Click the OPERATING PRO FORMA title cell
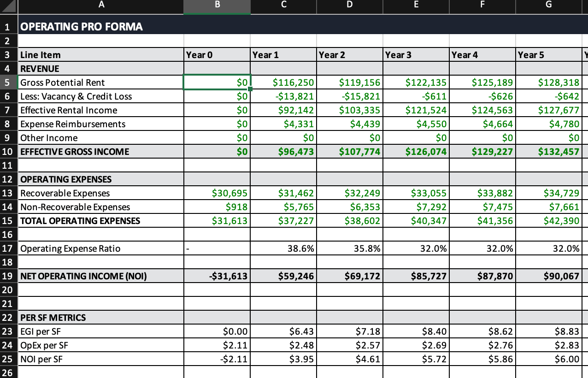This screenshot has width=588, height=378. (82, 27)
